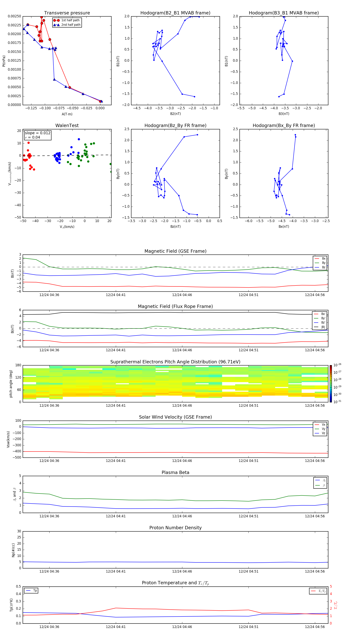The height and width of the screenshot is (644, 351).
Task: Select the 'Vz' legend entry
Action: 320,433
